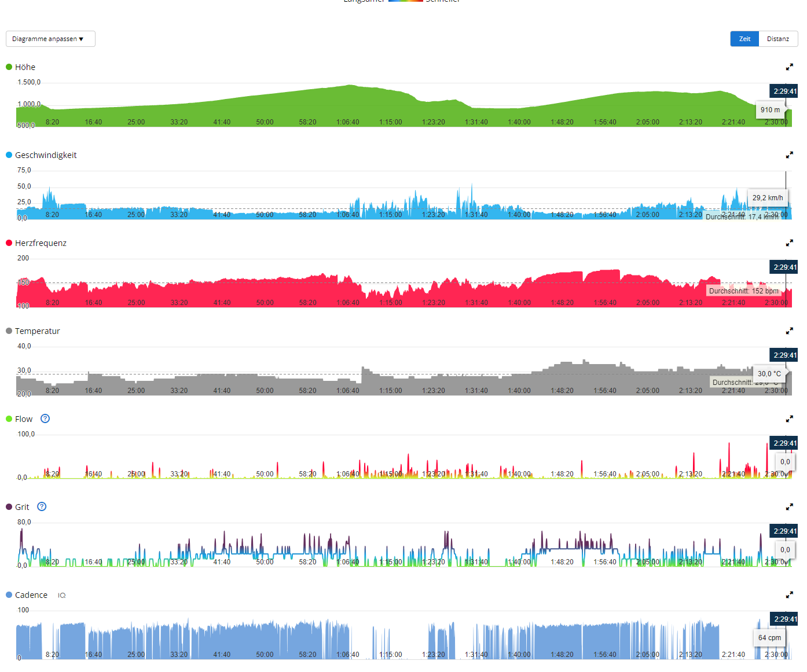Click the green Flow legend dot
Screen dimensions: 807x672
(9, 419)
